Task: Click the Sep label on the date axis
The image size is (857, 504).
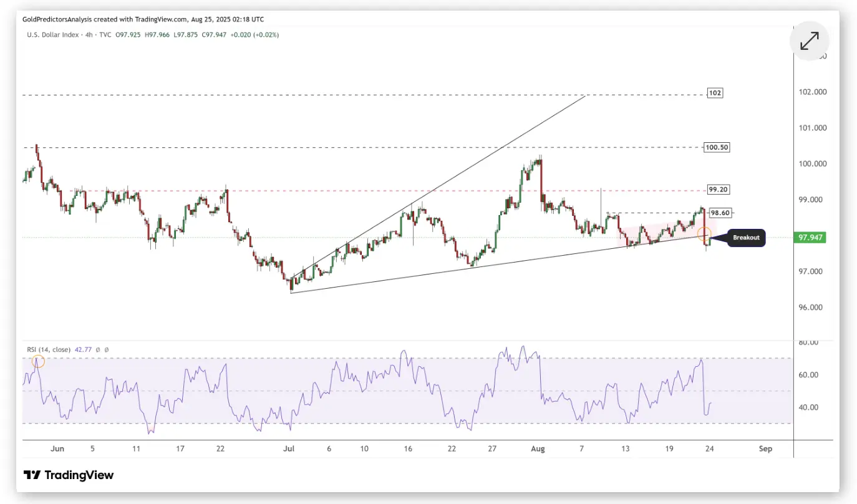Action: 766,448
